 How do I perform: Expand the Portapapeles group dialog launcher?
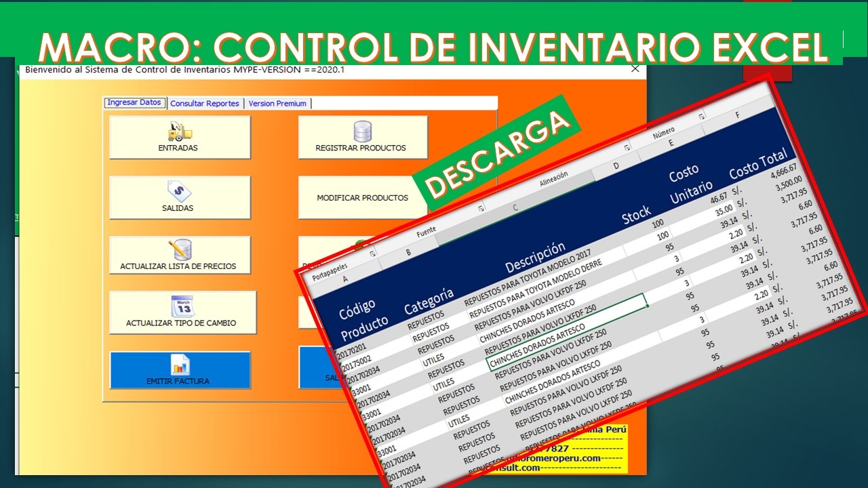(x=372, y=253)
